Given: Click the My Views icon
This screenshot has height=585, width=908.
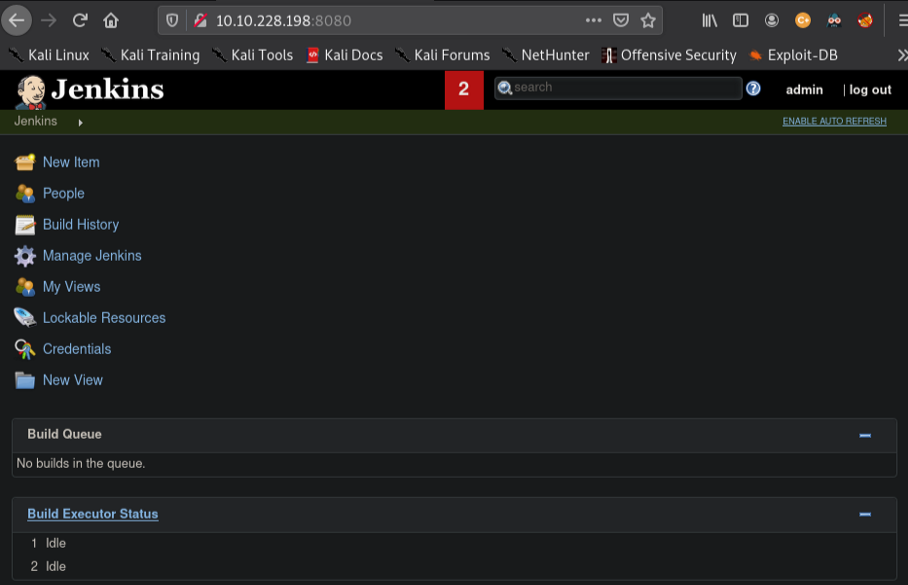Looking at the screenshot, I should (24, 287).
